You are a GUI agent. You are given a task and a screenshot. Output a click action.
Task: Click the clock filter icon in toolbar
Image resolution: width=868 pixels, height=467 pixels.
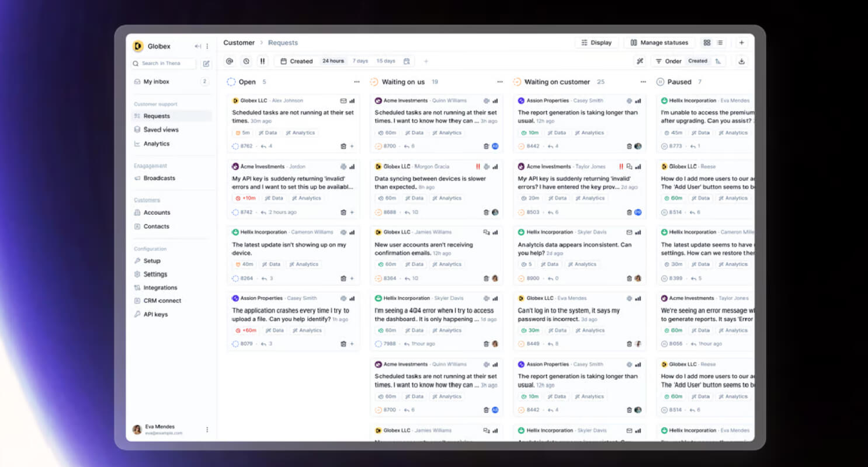pos(246,61)
